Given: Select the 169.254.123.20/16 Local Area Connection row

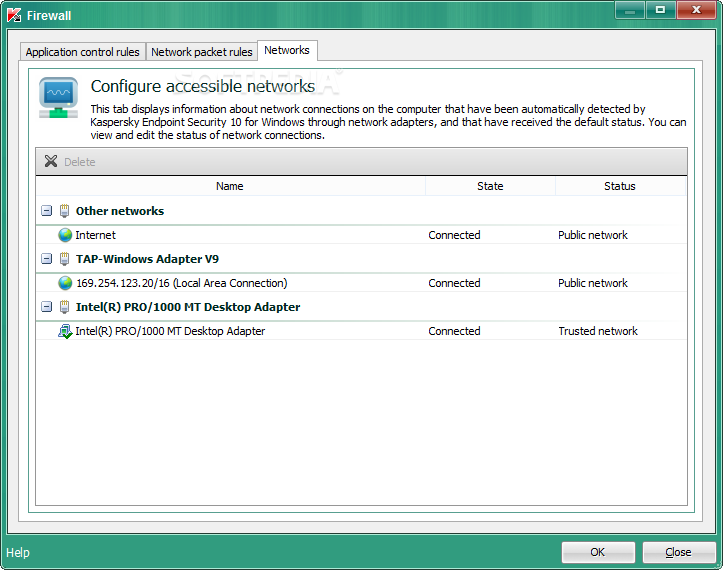Looking at the screenshot, I should (362, 283).
